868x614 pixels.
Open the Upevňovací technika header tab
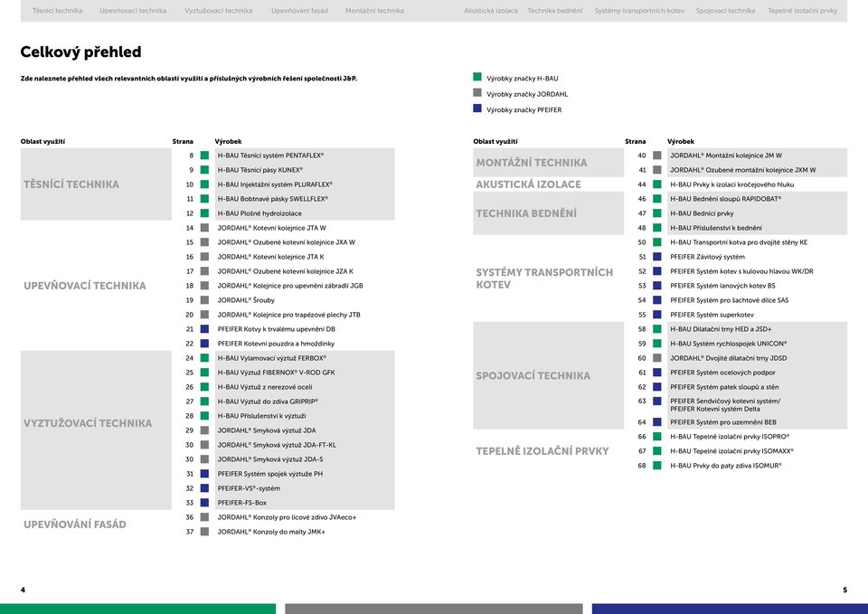(133, 11)
